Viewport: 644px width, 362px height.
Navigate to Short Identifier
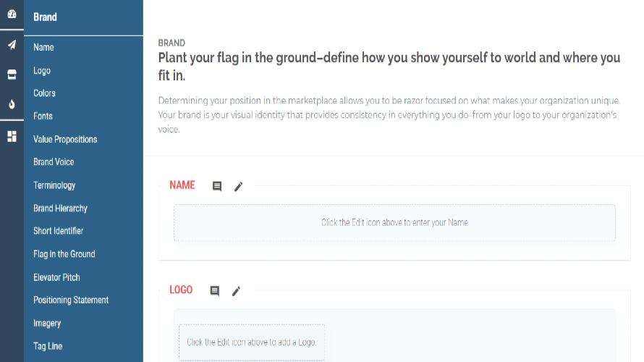click(x=59, y=231)
